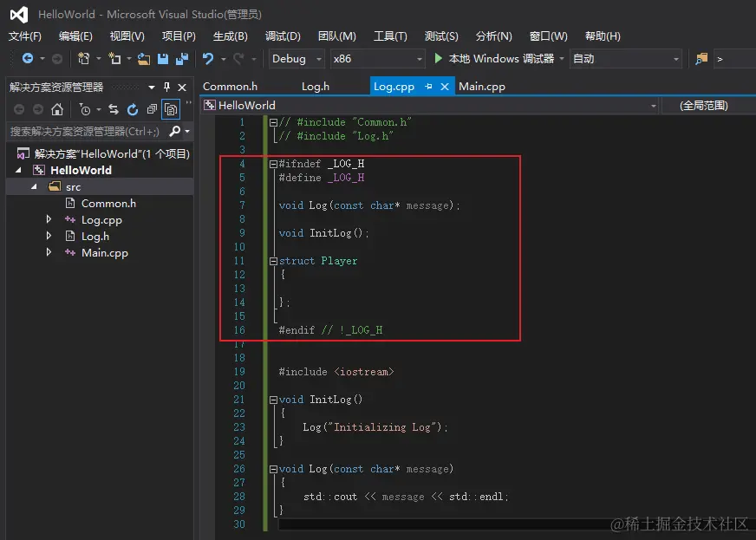Click the Open File folder icon
756x540 pixels.
(144, 59)
